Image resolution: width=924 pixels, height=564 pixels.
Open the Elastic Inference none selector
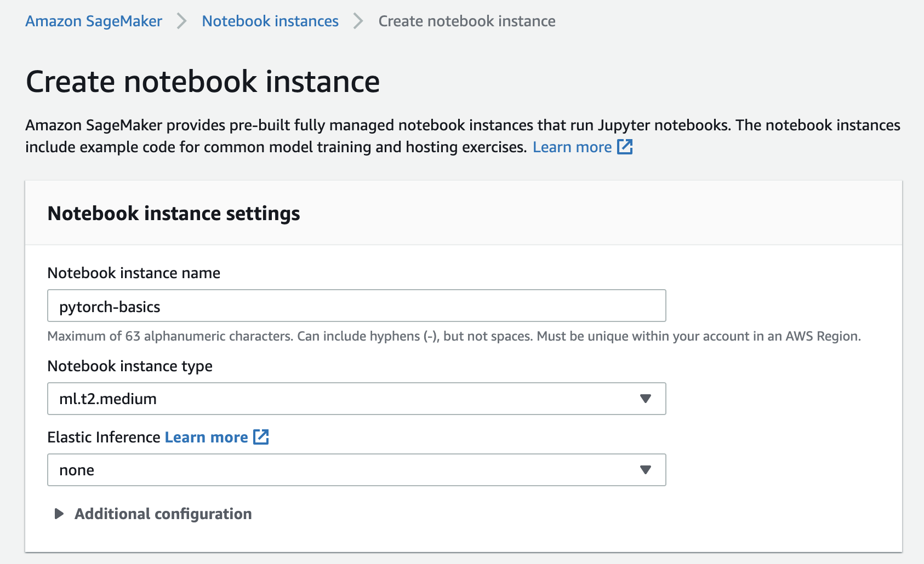[357, 470]
